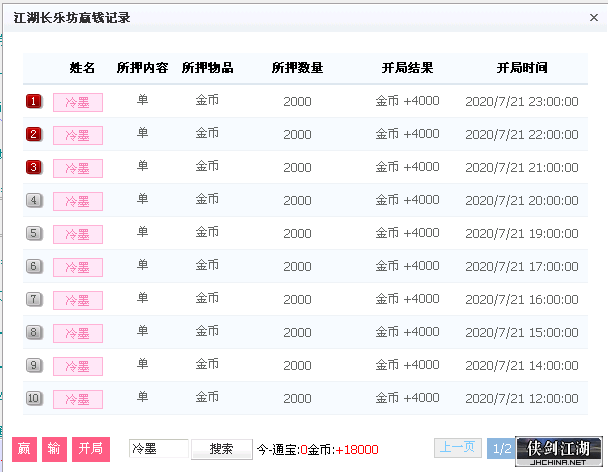Go to previous page with 上一页
The height and width of the screenshot is (472, 608).
click(x=458, y=448)
